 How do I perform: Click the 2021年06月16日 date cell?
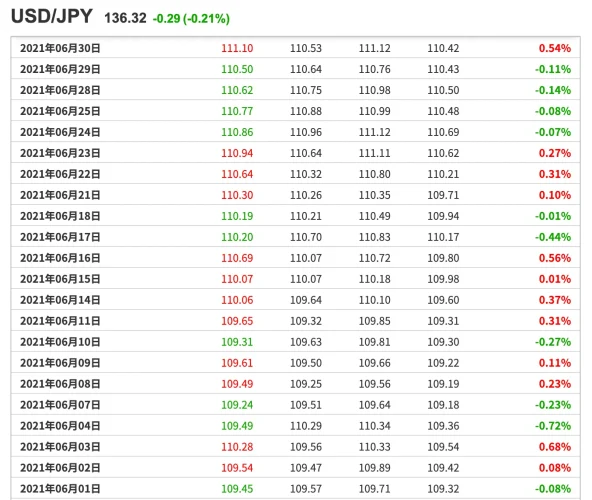click(x=60, y=258)
